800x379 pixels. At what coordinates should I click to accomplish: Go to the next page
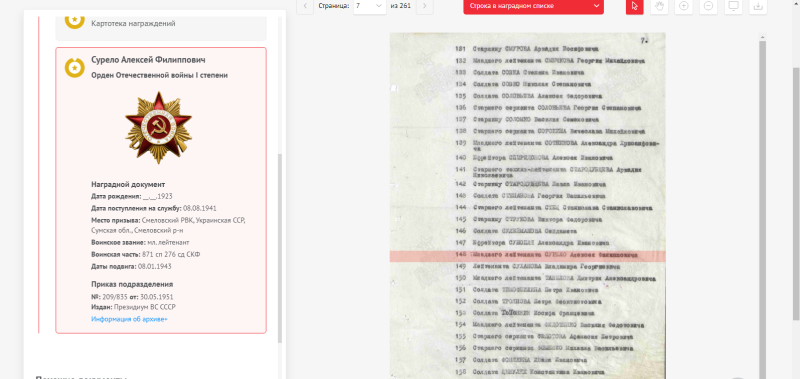[x=424, y=6]
